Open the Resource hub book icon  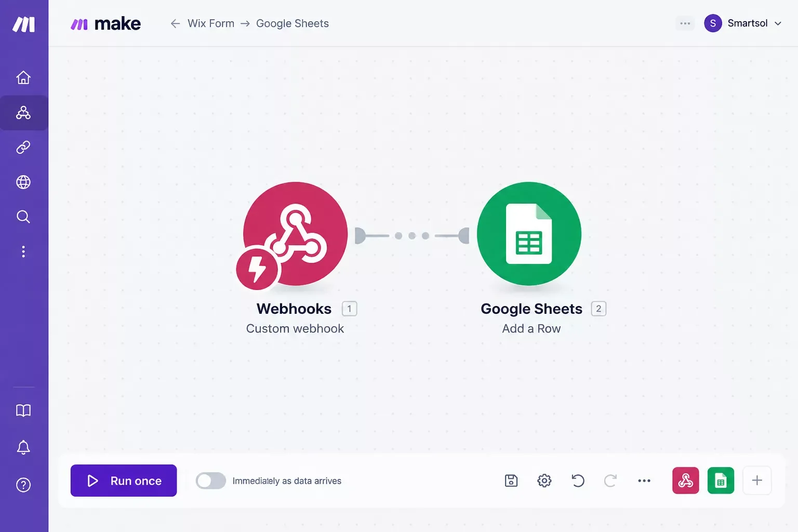(x=23, y=410)
